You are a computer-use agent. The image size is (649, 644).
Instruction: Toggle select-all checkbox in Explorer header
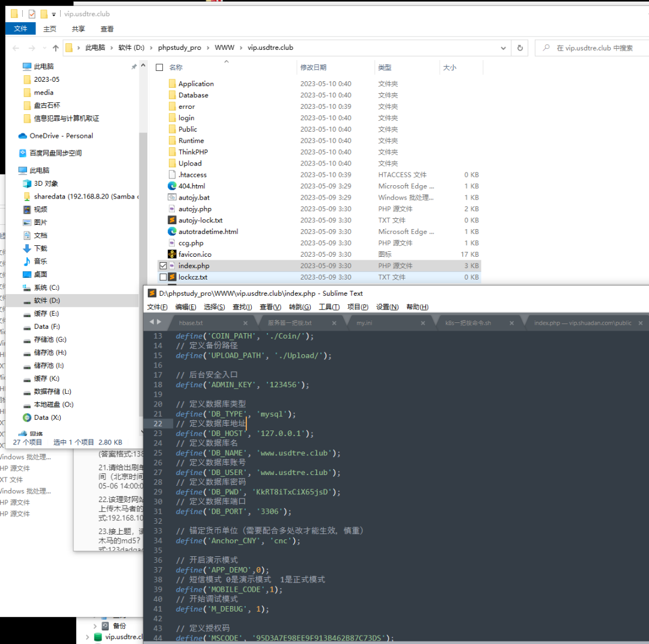(159, 67)
